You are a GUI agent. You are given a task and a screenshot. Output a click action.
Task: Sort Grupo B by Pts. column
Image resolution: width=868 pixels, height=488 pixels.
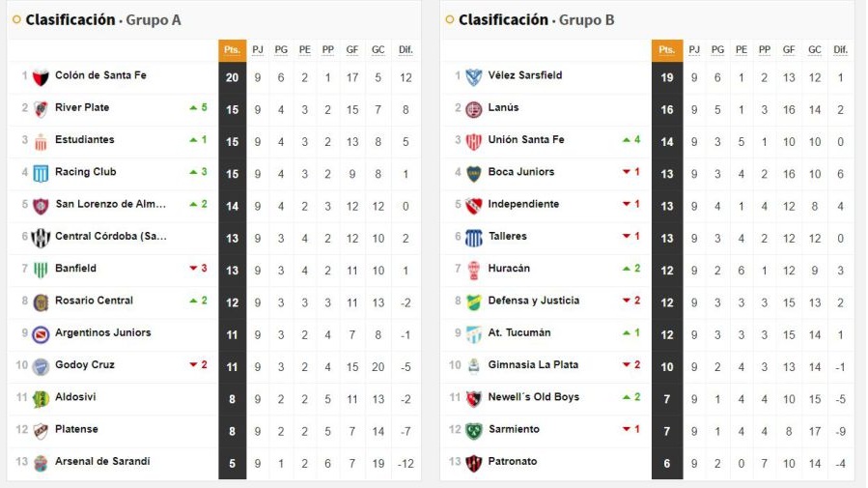coord(666,50)
